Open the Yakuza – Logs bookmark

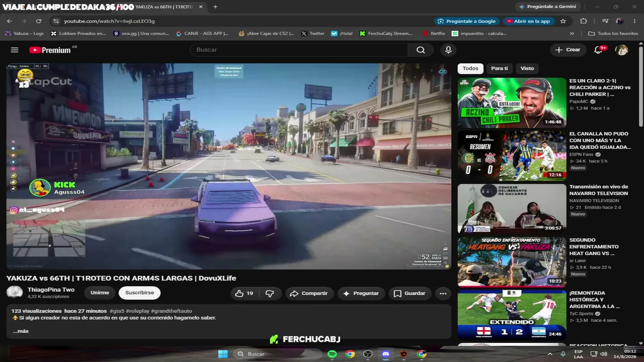click(24, 34)
